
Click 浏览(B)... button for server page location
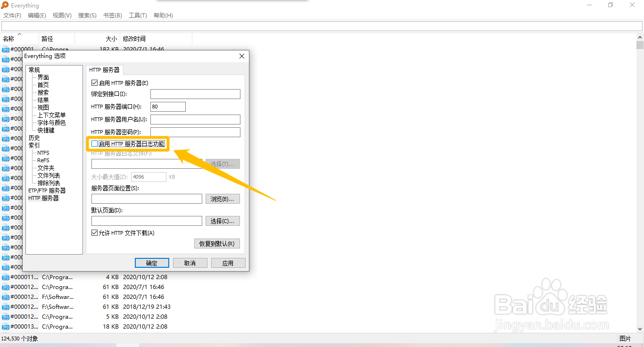[x=223, y=199]
